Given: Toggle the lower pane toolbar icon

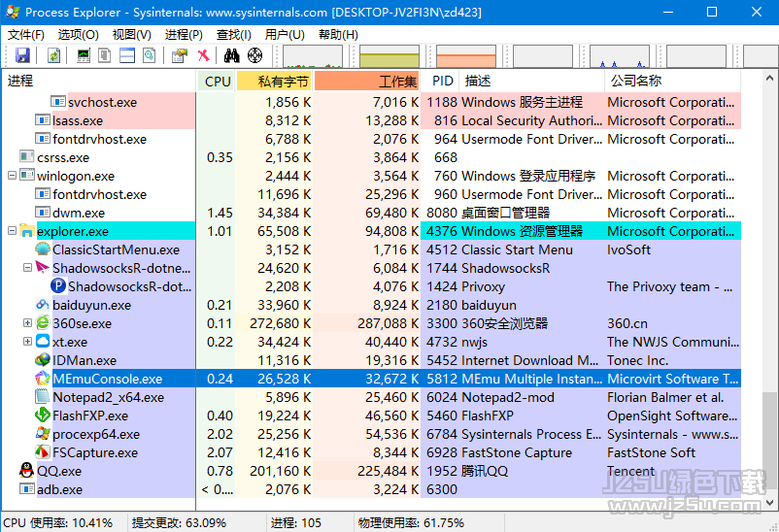Looking at the screenshot, I should tap(127, 55).
